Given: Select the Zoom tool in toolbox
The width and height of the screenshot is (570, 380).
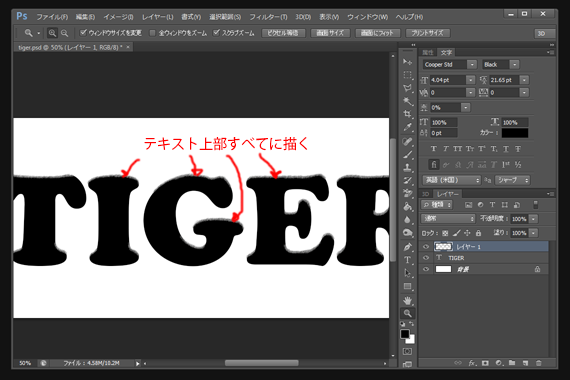Looking at the screenshot, I should [408, 313].
